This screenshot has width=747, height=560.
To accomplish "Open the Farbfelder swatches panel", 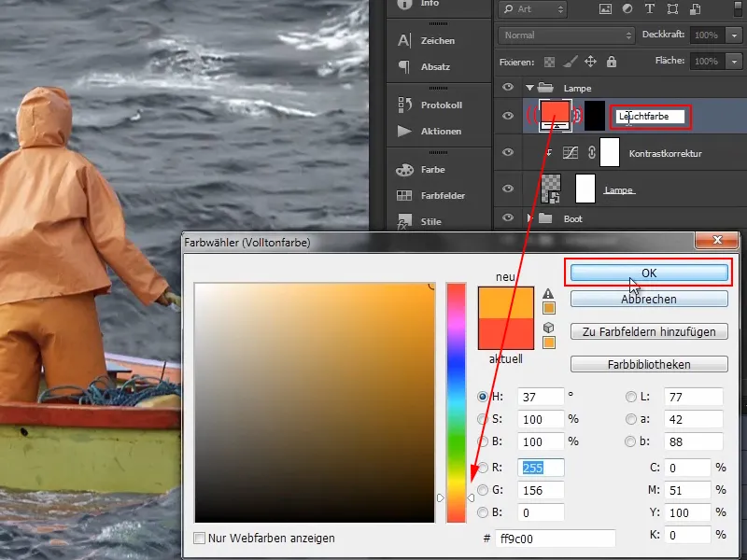I will pyautogui.click(x=430, y=195).
